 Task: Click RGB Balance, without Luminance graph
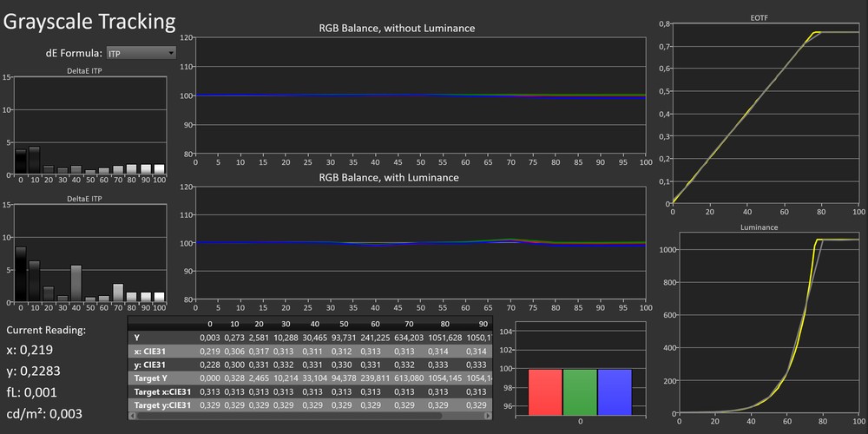pos(420,95)
